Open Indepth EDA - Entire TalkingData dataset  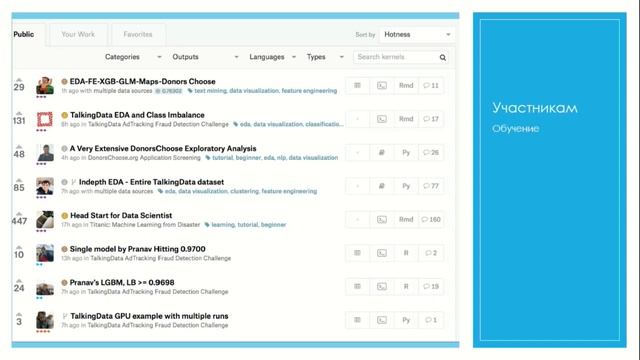coord(151,182)
